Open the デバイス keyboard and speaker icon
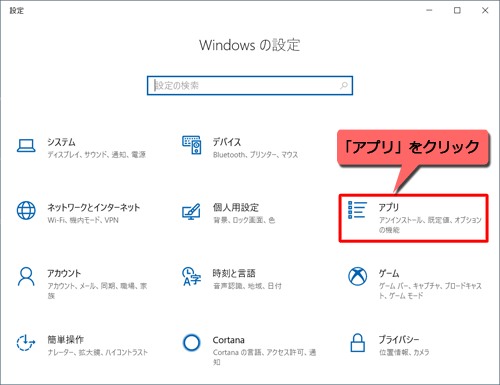Viewport: 500px width, 385px height. [x=192, y=145]
